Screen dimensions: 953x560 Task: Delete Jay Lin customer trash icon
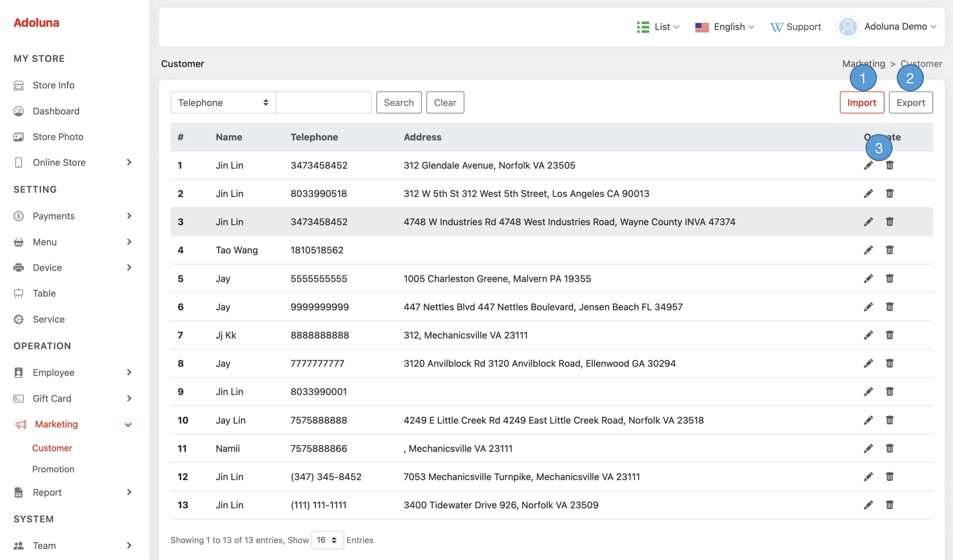click(889, 420)
